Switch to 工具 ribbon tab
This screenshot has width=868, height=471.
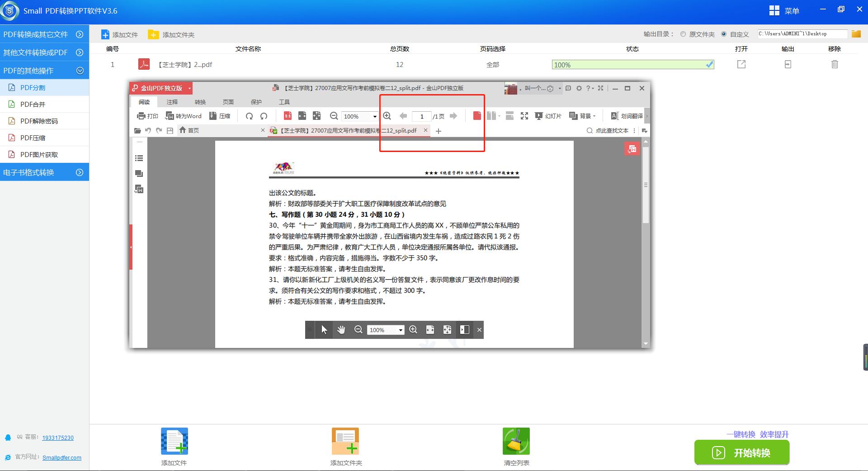[284, 102]
